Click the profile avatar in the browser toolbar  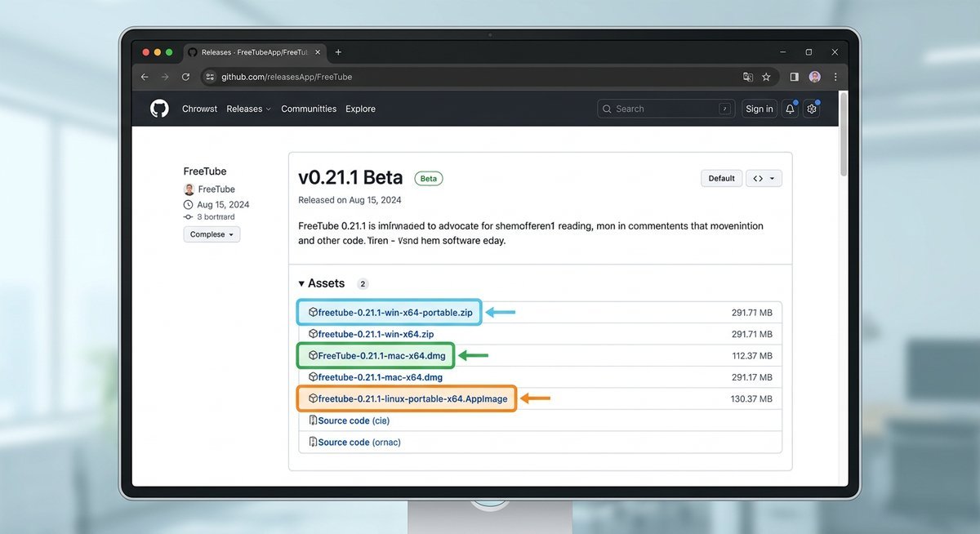[x=814, y=77]
